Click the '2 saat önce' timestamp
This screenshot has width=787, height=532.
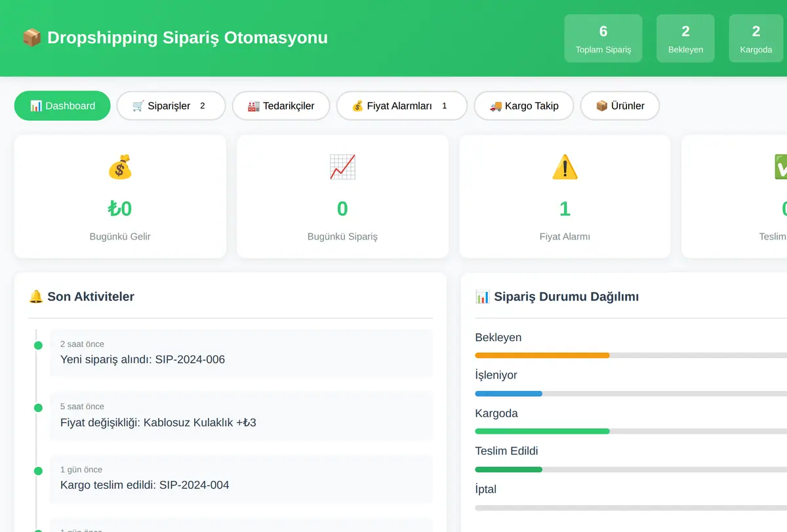tap(82, 344)
